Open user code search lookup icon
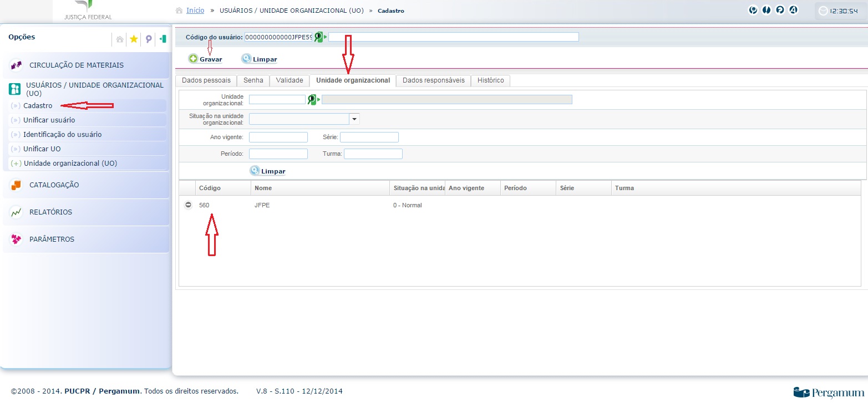 point(318,37)
